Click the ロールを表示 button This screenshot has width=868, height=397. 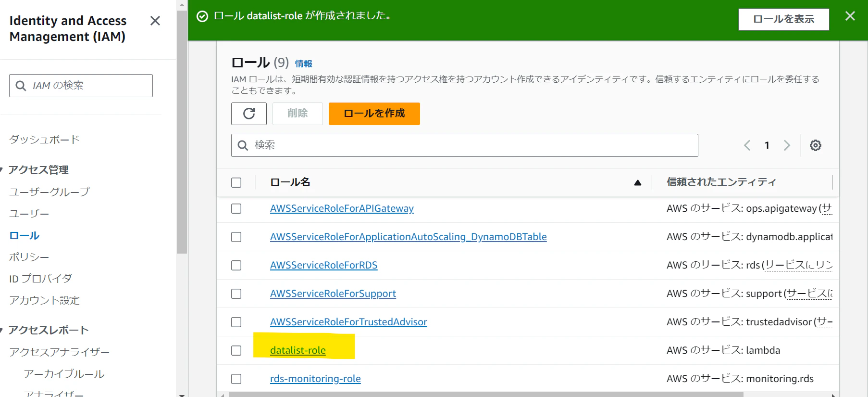tap(783, 19)
